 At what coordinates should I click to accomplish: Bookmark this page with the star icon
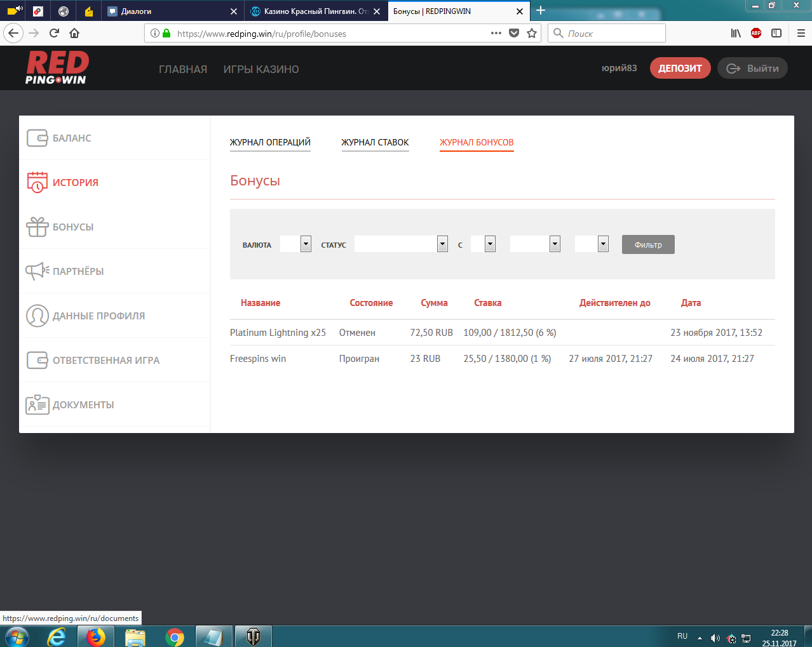point(532,34)
